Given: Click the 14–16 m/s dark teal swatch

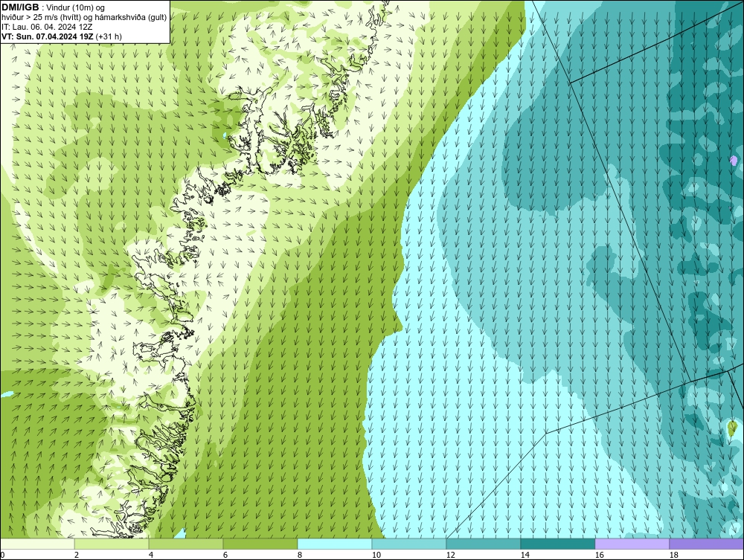Looking at the screenshot, I should [557, 544].
